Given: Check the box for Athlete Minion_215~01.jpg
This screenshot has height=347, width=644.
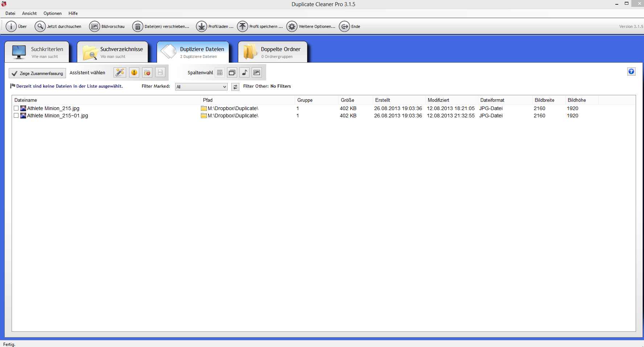Looking at the screenshot, I should [x=16, y=116].
